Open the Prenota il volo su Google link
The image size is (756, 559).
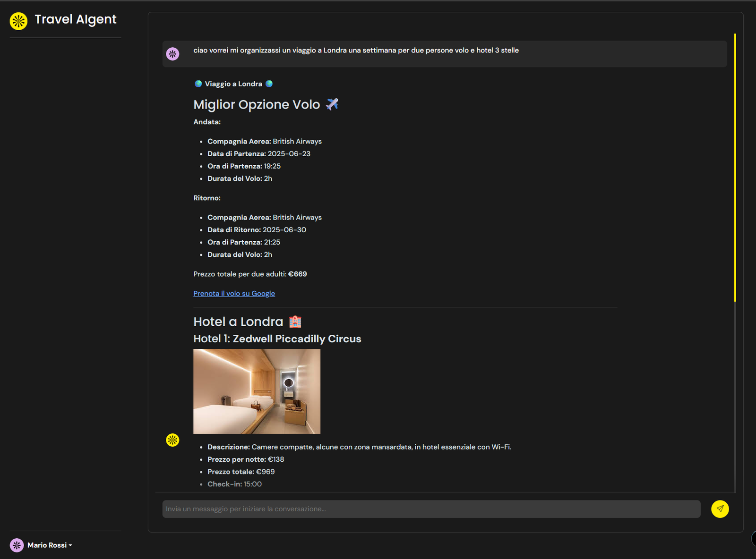(234, 294)
